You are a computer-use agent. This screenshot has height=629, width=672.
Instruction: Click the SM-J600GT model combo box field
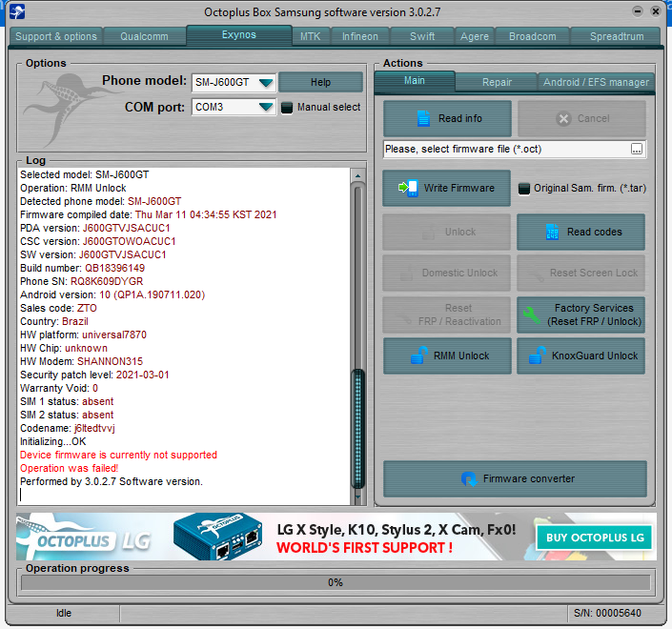click(x=234, y=82)
